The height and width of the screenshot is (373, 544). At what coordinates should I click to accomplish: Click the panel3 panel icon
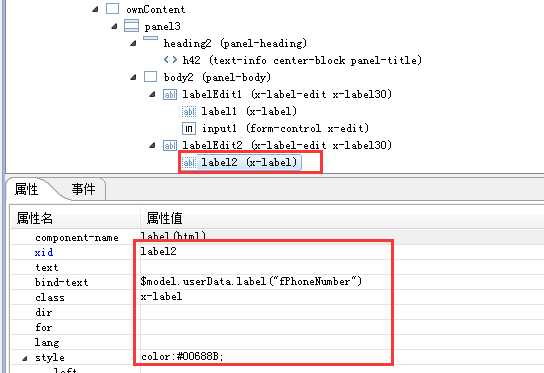pyautogui.click(x=131, y=26)
